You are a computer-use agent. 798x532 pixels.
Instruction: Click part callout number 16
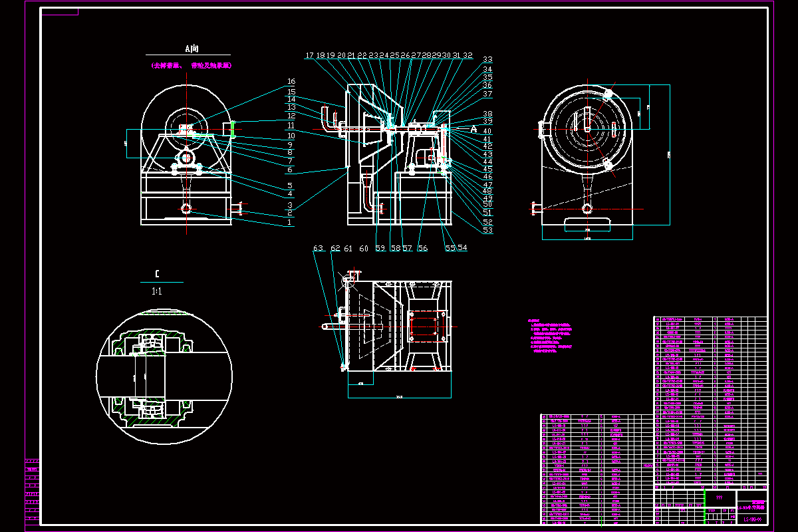(291, 82)
